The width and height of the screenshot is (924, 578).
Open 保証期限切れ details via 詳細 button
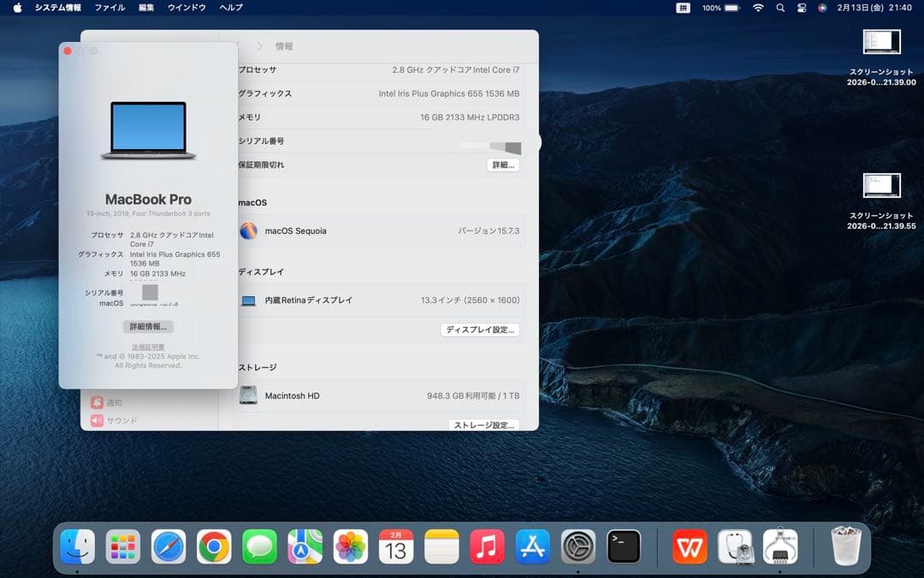pos(502,164)
